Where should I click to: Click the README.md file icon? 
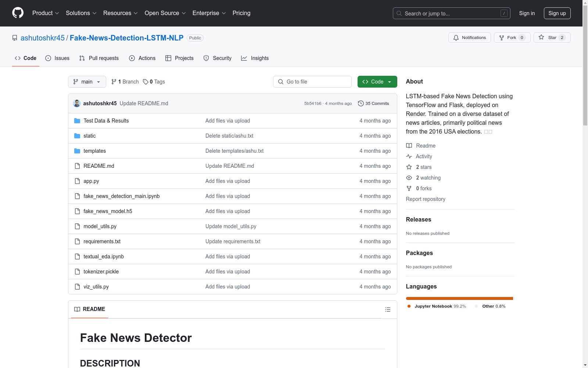77,166
